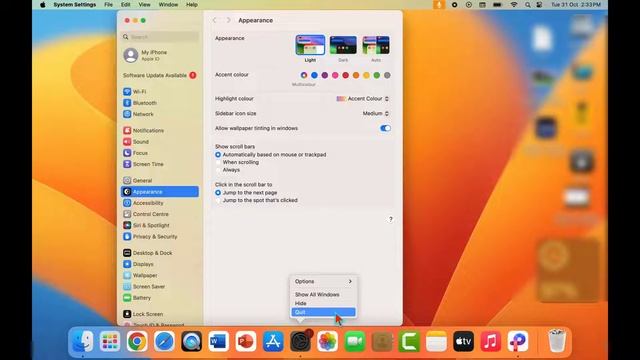Toggle allow wallpaper tinting in windows
Image resolution: width=640 pixels, height=360 pixels.
(x=385, y=128)
